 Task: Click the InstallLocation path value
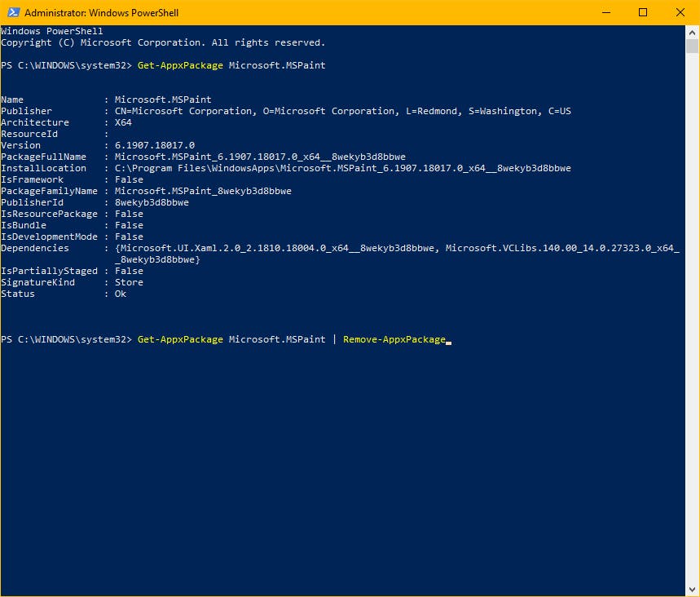click(x=342, y=168)
